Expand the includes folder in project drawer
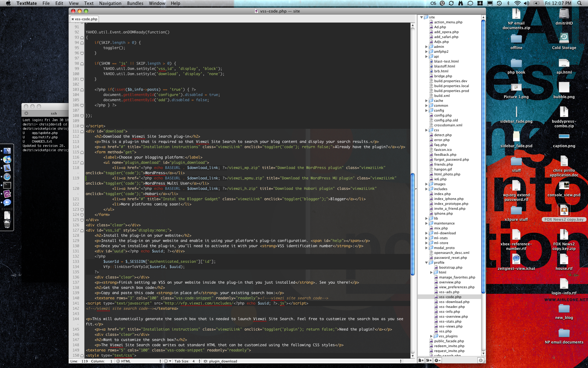Viewport: 588px width, 368px height. [x=426, y=189]
